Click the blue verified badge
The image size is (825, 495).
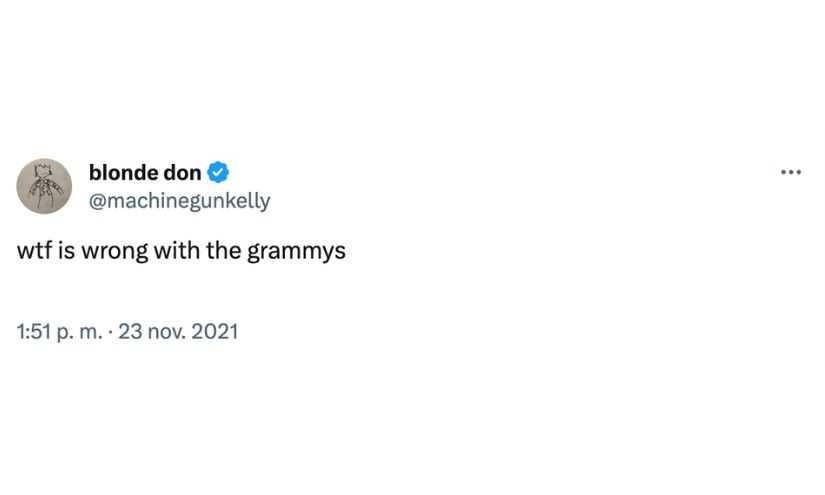(218, 172)
